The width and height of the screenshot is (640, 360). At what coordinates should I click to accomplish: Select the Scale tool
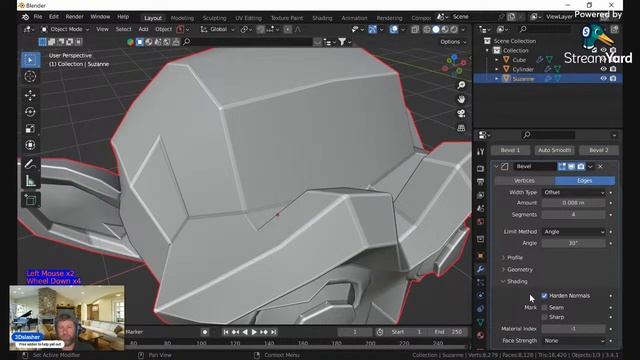(30, 129)
